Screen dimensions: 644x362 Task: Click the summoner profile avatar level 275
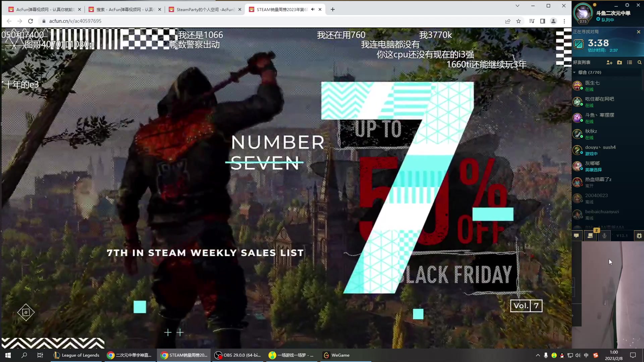[583, 13]
